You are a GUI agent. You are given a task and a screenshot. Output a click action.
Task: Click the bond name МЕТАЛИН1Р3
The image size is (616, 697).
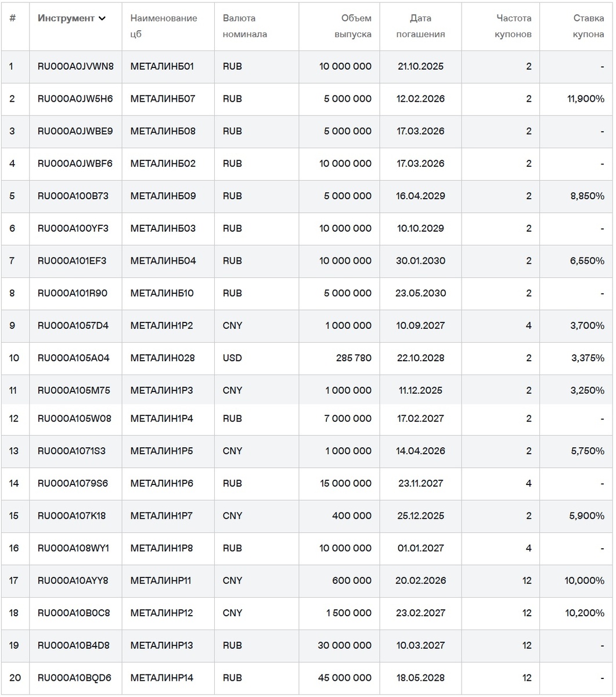point(162,391)
